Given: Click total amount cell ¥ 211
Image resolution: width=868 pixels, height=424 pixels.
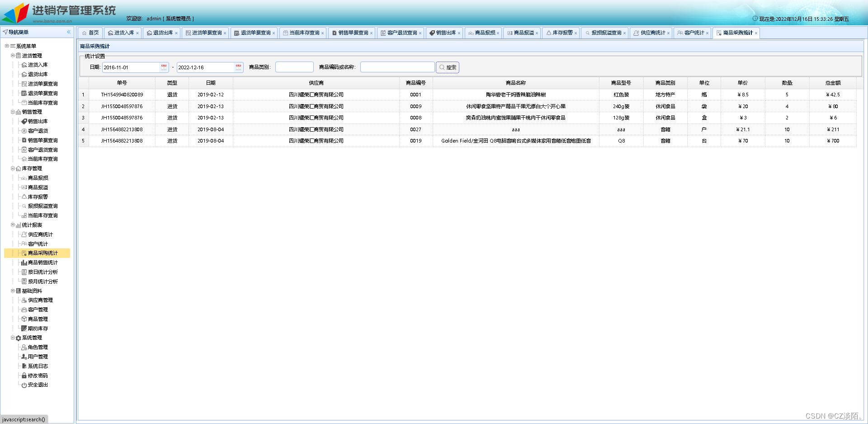Looking at the screenshot, I should click(833, 129).
